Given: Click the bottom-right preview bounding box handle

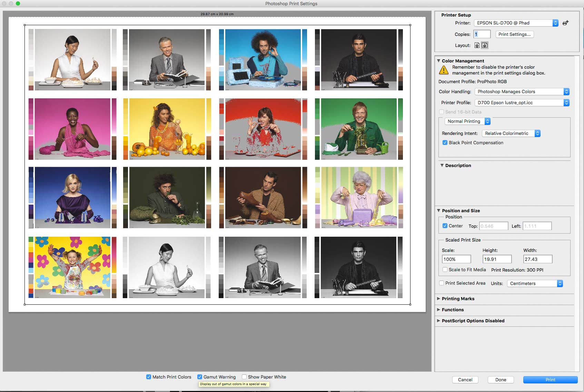Looking at the screenshot, I should tap(410, 304).
